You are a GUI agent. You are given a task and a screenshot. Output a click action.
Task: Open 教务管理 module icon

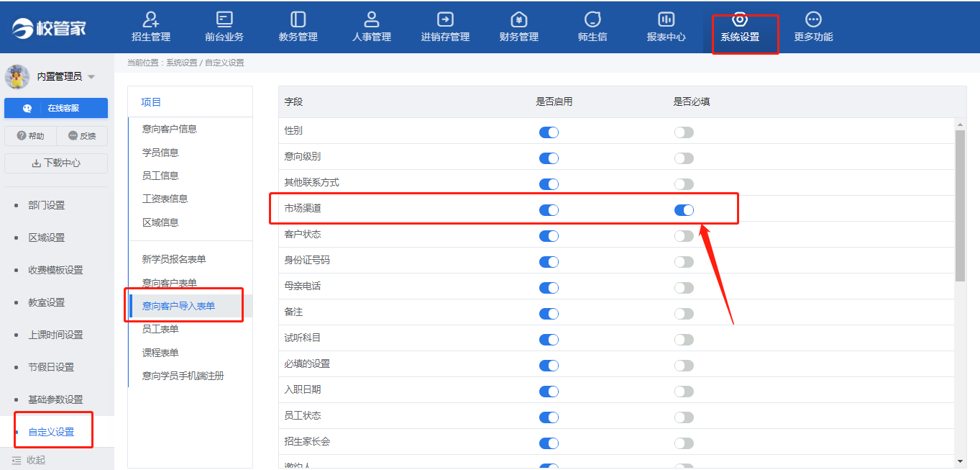click(x=298, y=19)
